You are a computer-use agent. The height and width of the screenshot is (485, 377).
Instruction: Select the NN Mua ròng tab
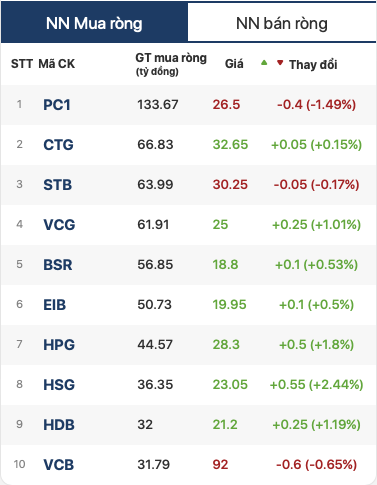tap(94, 22)
